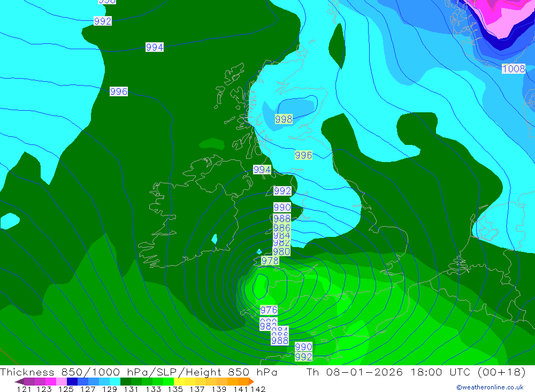Click the 992 label below the lowest 990
Screen dimensions: 535x392
pos(303,357)
